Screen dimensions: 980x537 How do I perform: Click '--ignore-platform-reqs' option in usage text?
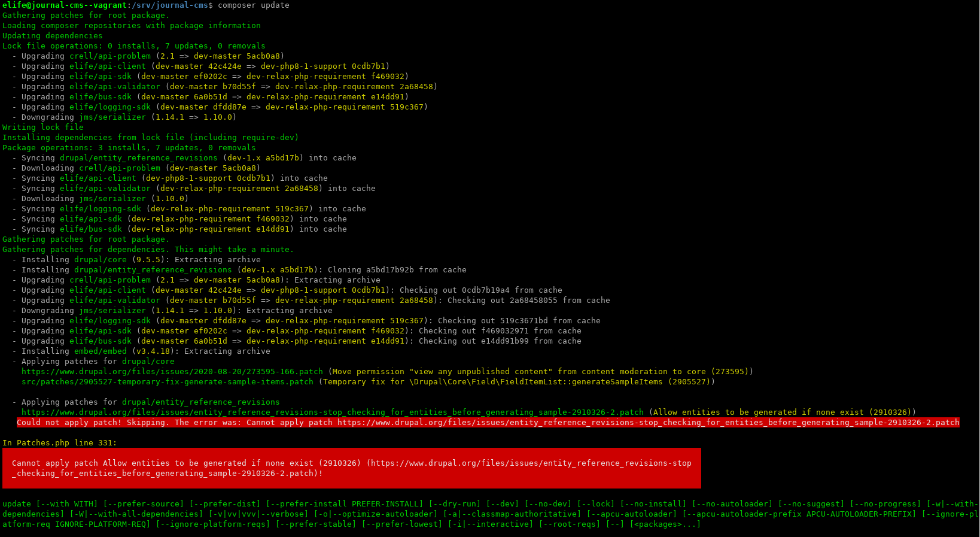[x=213, y=524]
